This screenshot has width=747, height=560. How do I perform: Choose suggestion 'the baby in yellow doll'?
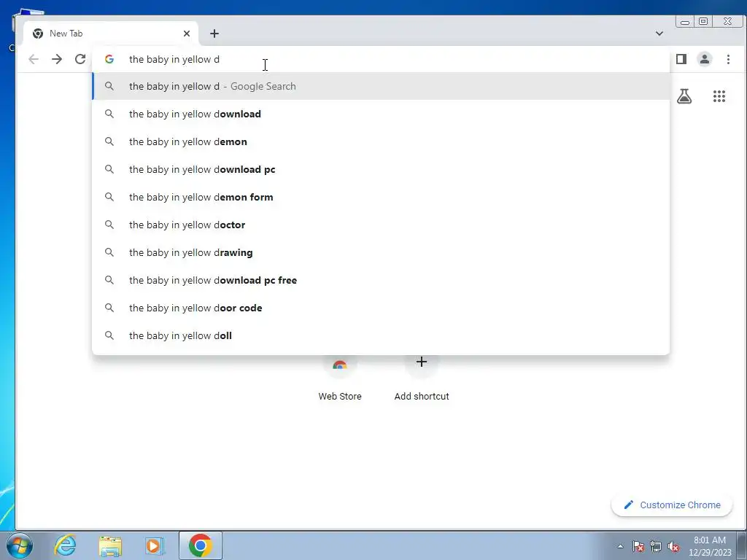[x=381, y=335]
